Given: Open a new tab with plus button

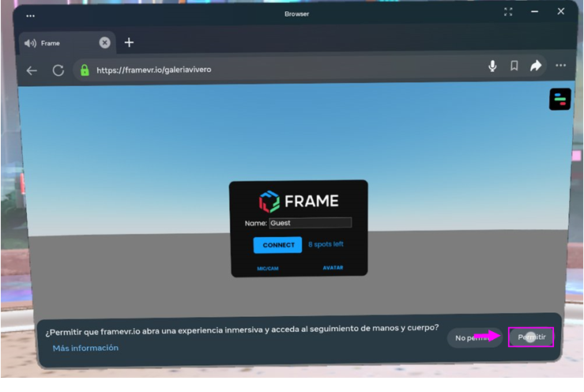Looking at the screenshot, I should (x=129, y=43).
